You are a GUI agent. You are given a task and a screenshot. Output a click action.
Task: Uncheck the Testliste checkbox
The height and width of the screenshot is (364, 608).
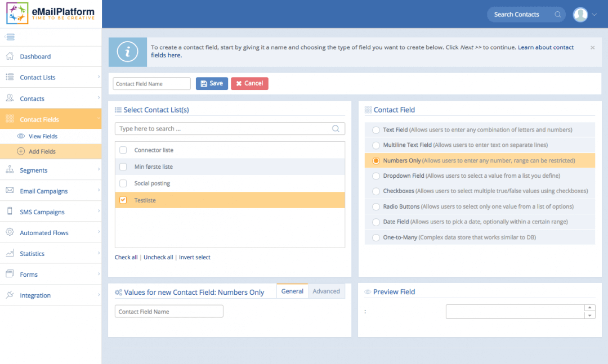point(123,200)
